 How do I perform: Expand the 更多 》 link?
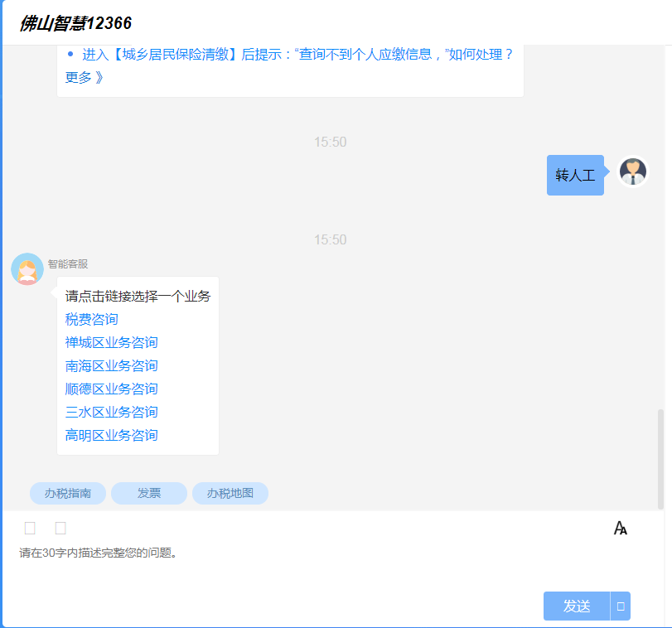point(85,78)
